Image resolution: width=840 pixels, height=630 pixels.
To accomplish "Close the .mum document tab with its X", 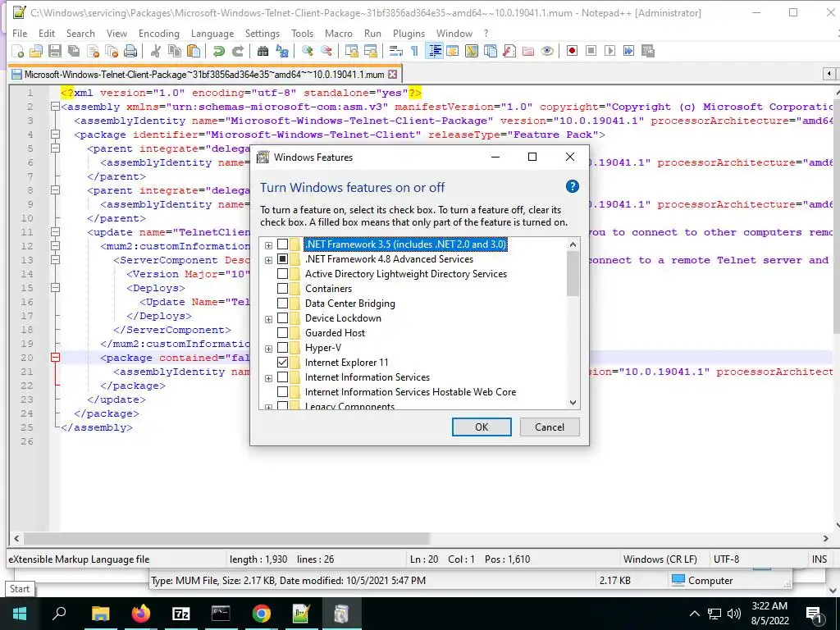I will [x=393, y=74].
